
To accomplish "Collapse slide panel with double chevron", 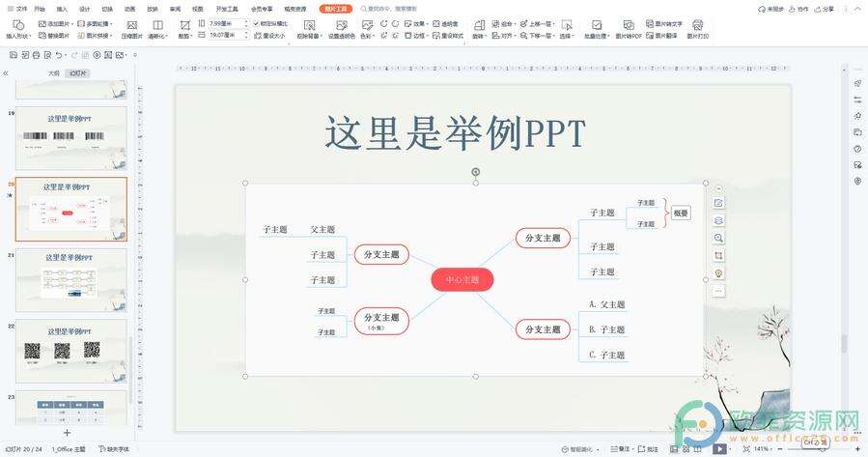I will [x=6, y=73].
